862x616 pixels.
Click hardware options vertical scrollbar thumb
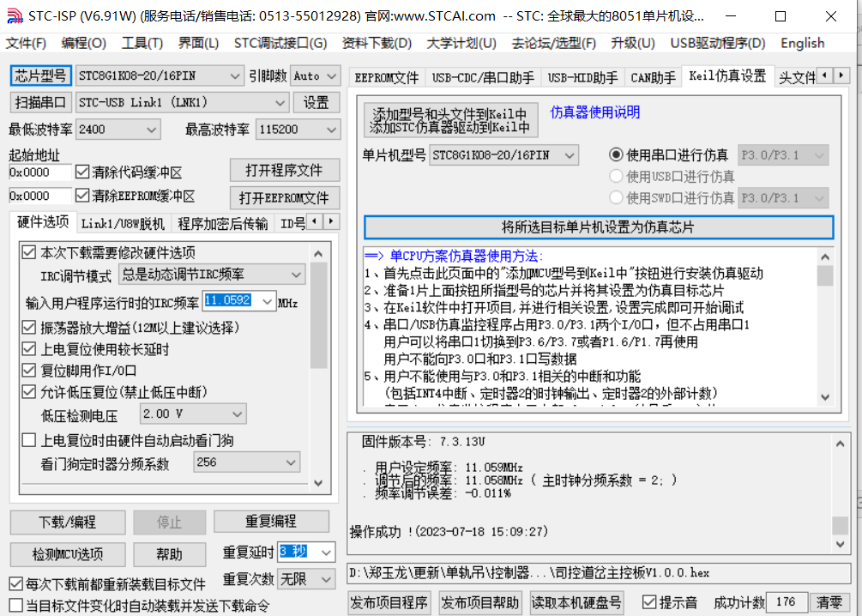click(318, 315)
